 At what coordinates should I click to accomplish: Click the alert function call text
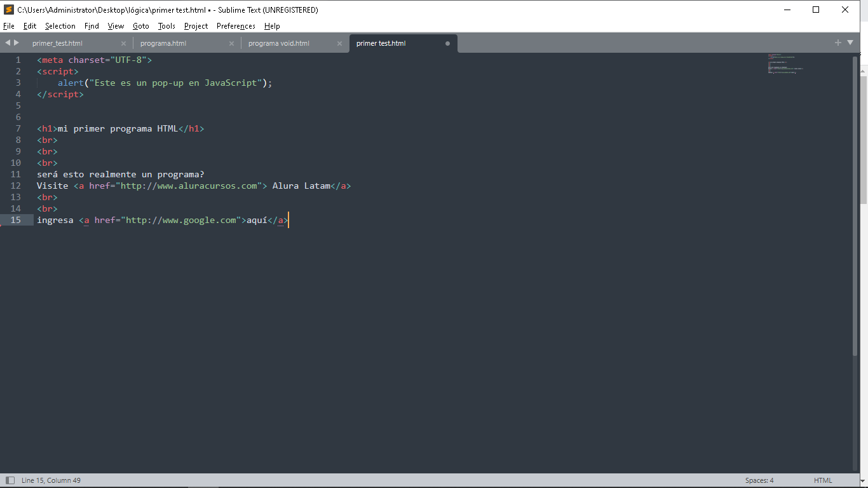(165, 83)
